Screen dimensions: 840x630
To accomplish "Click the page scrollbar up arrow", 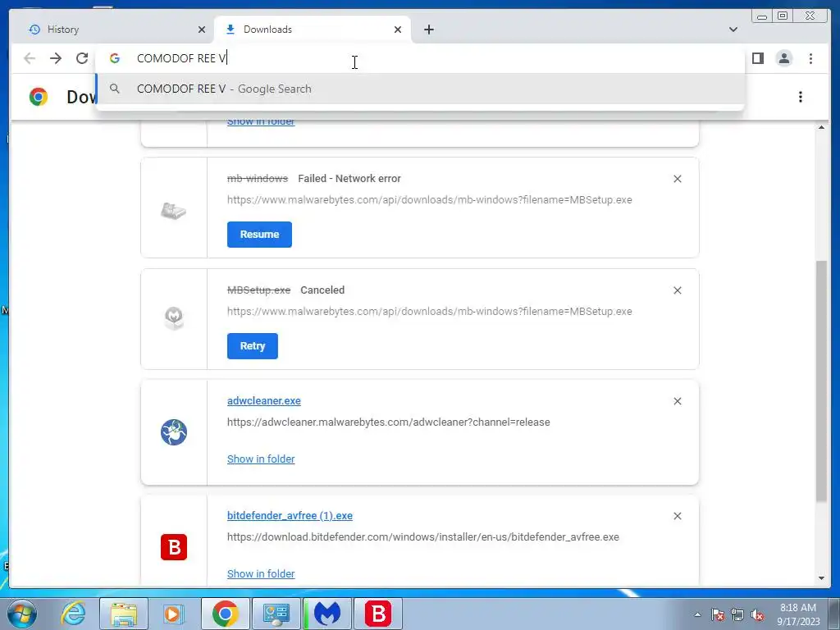I will point(821,127).
